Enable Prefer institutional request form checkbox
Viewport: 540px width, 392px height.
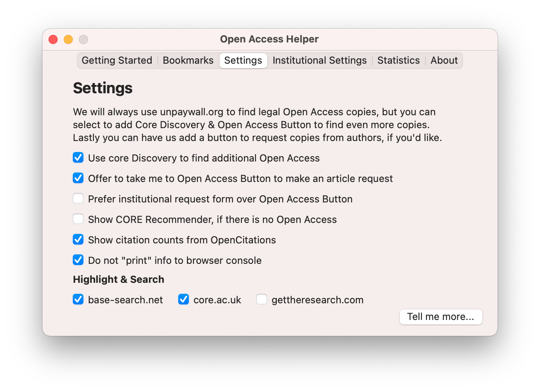tap(78, 198)
